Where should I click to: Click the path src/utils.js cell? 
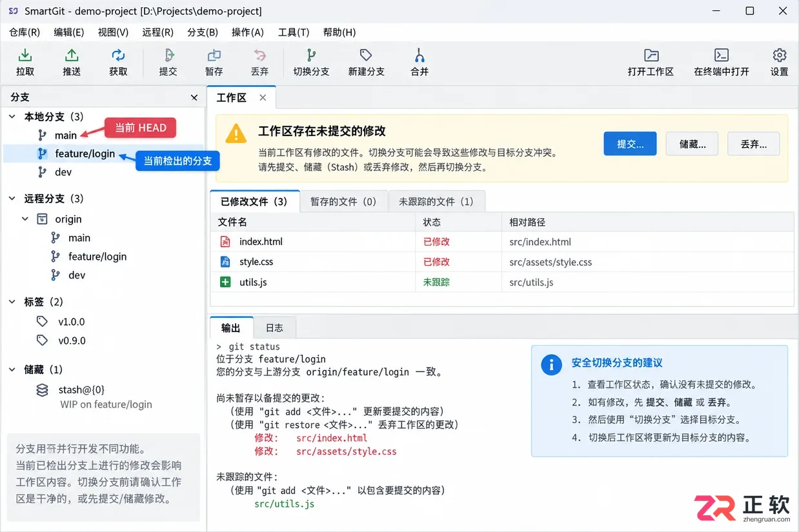[531, 282]
